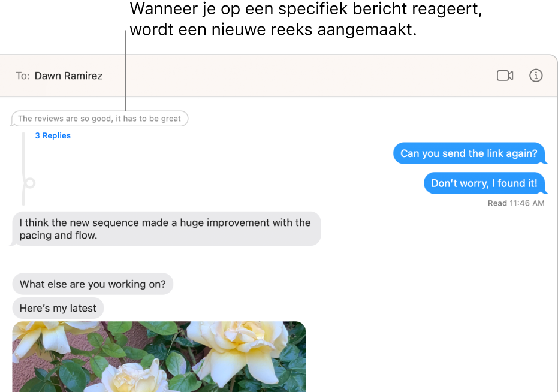Select the "Don't worry, I found it!" bubble
This screenshot has height=392, width=558.
point(484,183)
